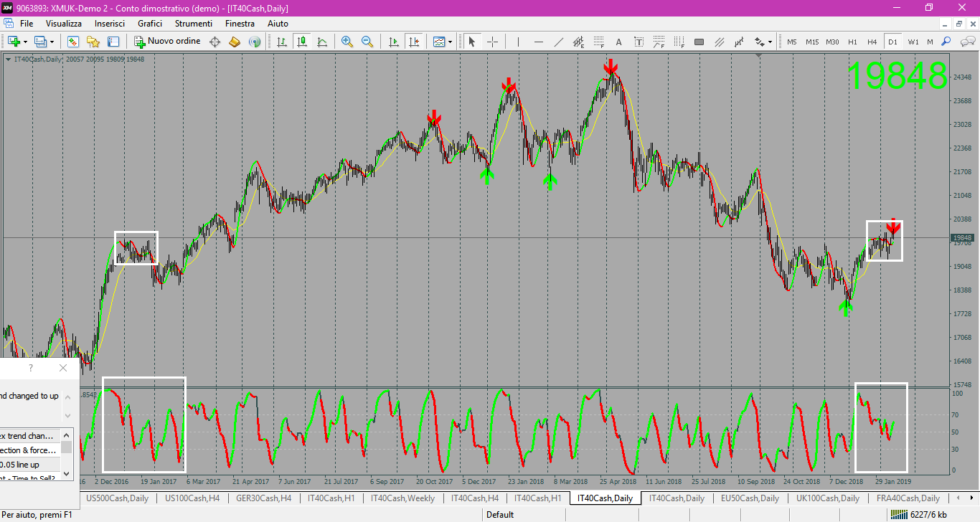
Task: Switch to M30 timeframe
Action: 832,42
